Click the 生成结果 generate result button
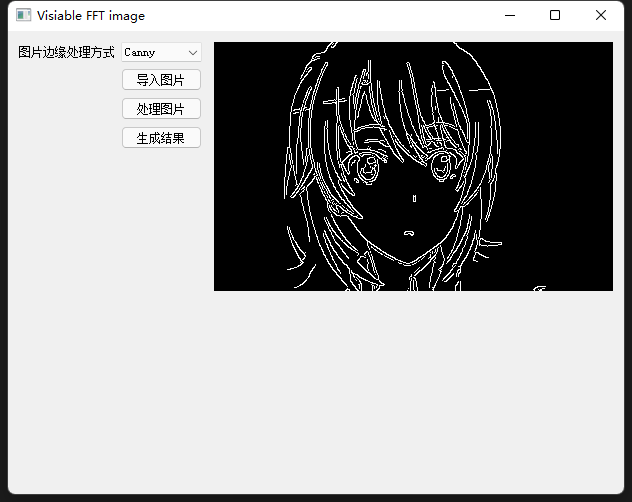 161,138
